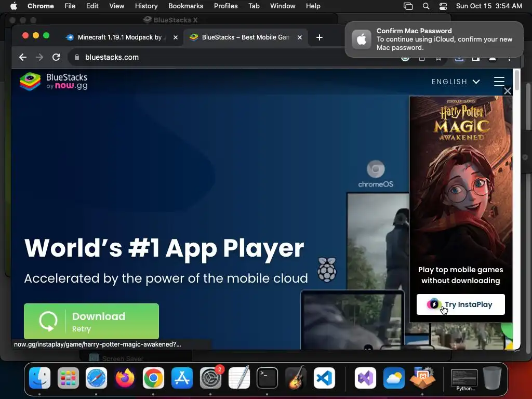Expand the ENGLISH language dropdown
The image size is (532, 399).
coord(456,82)
